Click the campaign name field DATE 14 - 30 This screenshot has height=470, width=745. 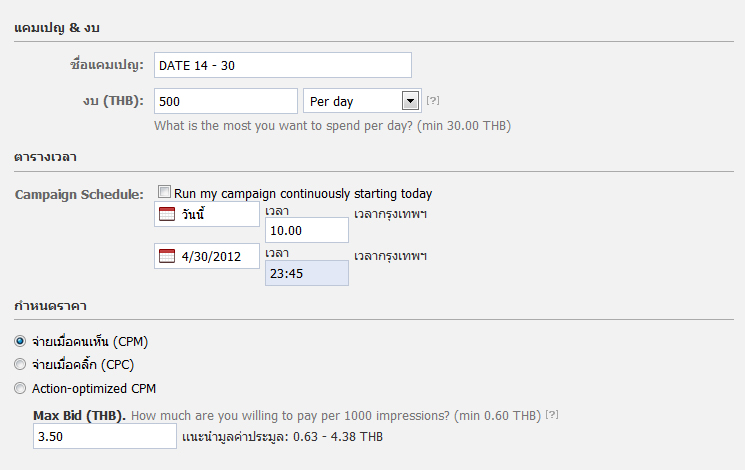coord(283,65)
